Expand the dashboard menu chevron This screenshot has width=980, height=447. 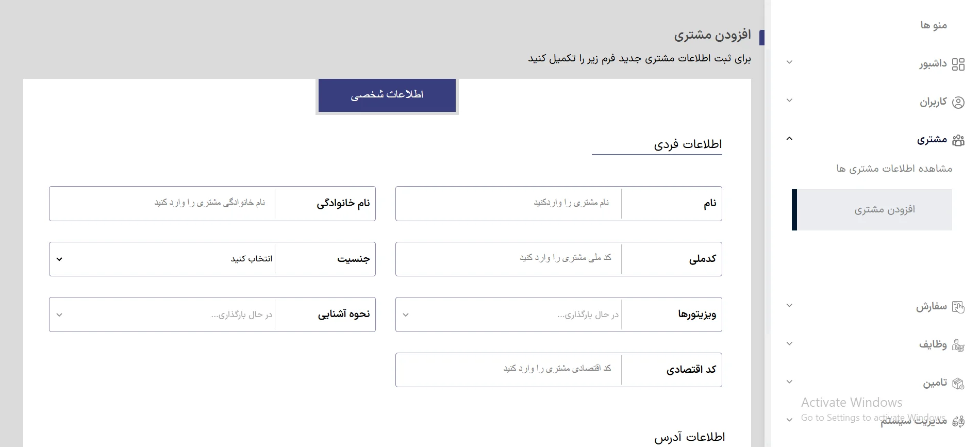tap(789, 62)
